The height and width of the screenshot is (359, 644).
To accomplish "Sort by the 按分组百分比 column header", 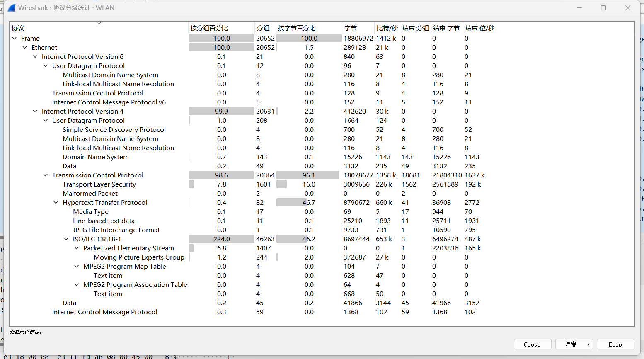I will click(x=222, y=28).
